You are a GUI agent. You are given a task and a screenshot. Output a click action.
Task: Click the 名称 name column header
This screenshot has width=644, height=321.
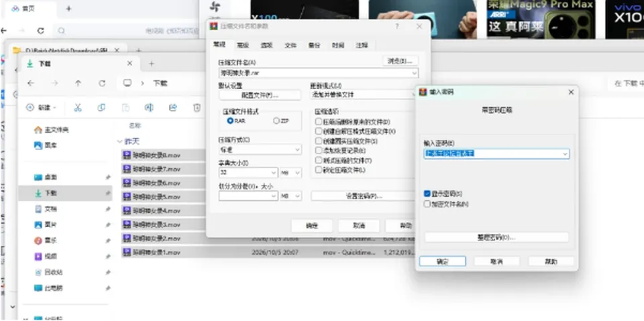[x=135, y=125]
